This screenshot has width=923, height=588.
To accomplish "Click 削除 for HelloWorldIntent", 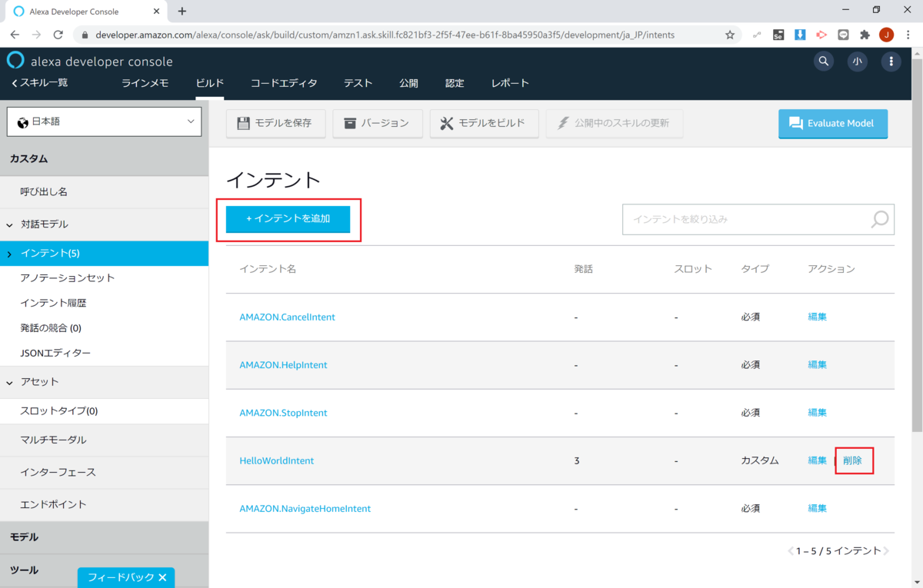I will click(852, 460).
